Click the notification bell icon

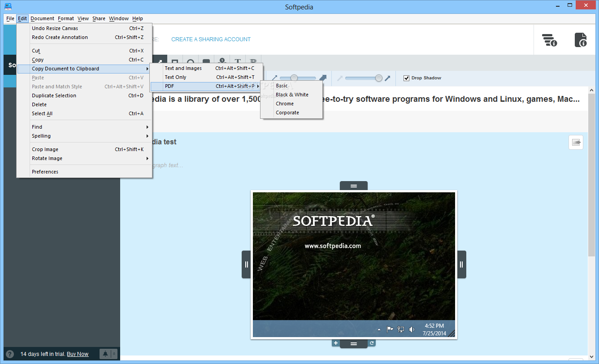(105, 354)
